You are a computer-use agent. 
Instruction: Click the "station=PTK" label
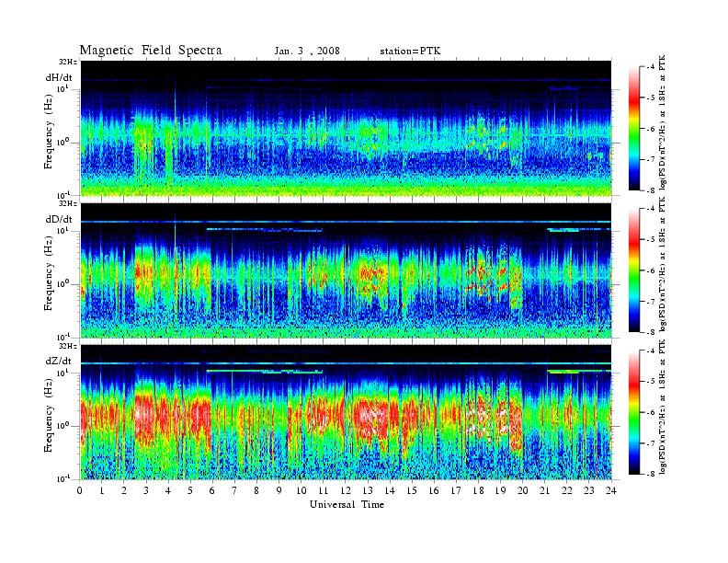pyautogui.click(x=411, y=52)
